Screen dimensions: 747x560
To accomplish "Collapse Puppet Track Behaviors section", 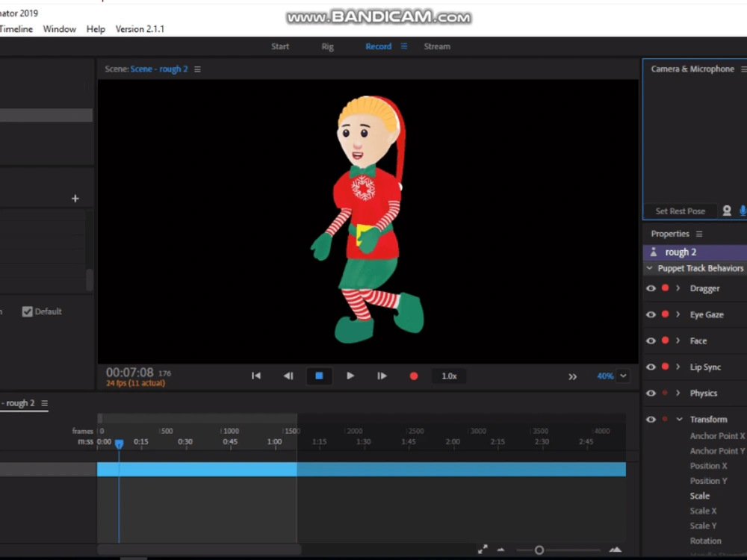I will tap(649, 268).
